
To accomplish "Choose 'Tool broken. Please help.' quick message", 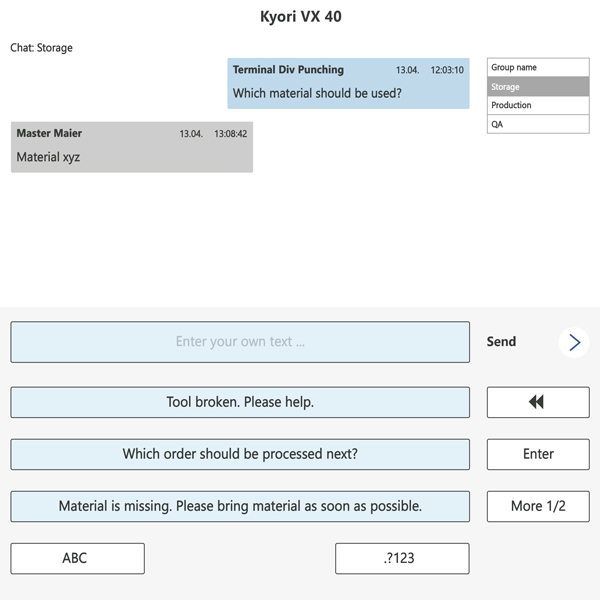I will pyautogui.click(x=240, y=402).
